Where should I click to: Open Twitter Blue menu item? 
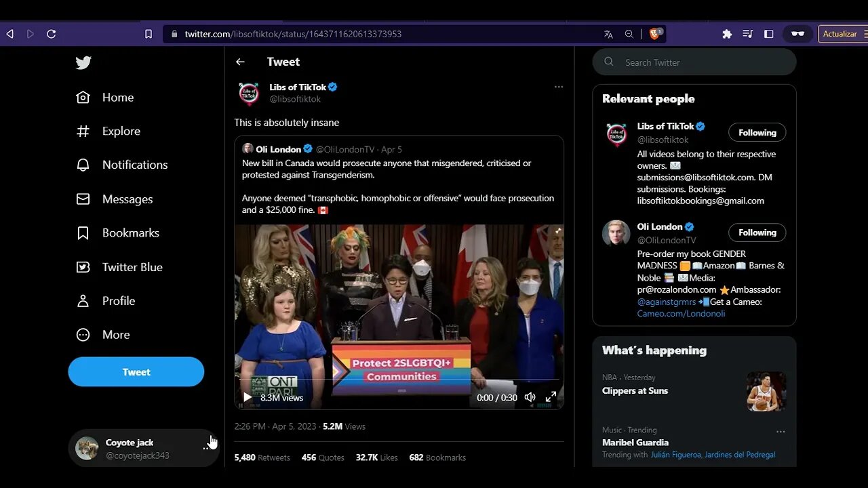pyautogui.click(x=119, y=267)
